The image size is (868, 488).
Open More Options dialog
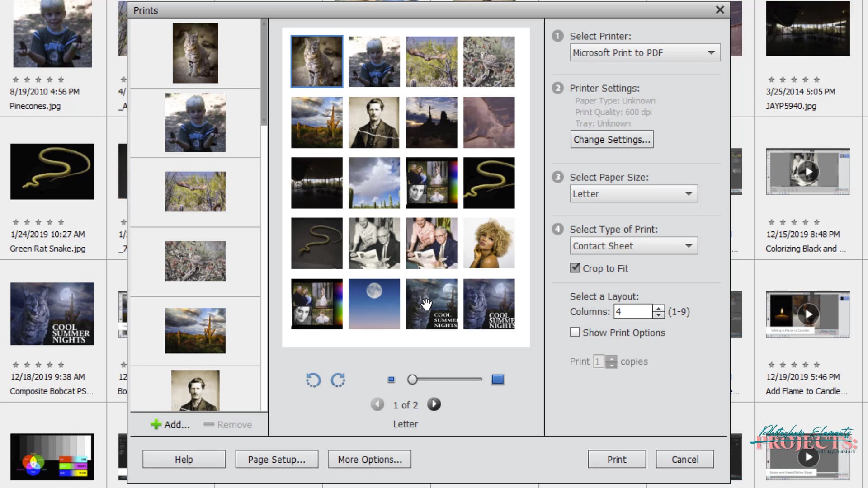(x=369, y=459)
